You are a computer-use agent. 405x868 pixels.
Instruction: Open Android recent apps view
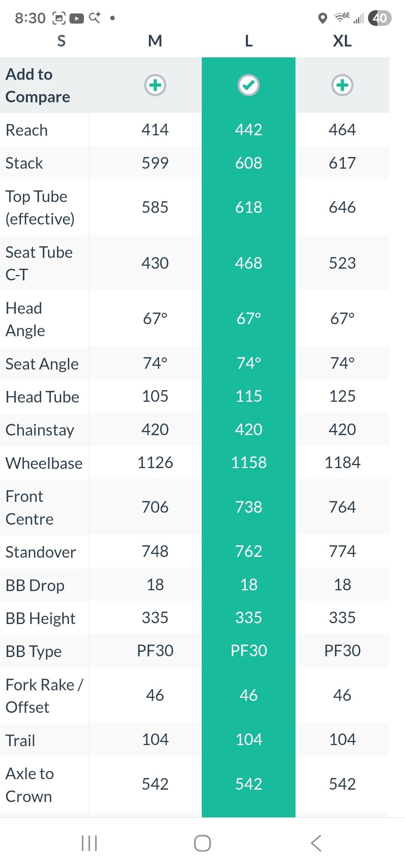89,843
